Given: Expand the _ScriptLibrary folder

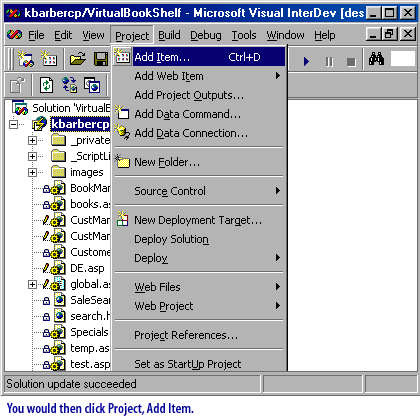Looking at the screenshot, I should tap(32, 156).
